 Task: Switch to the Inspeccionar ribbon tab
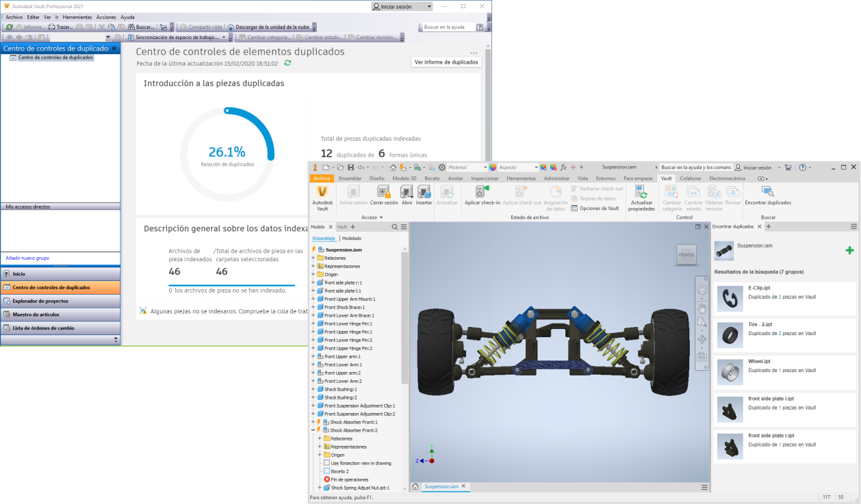[485, 178]
